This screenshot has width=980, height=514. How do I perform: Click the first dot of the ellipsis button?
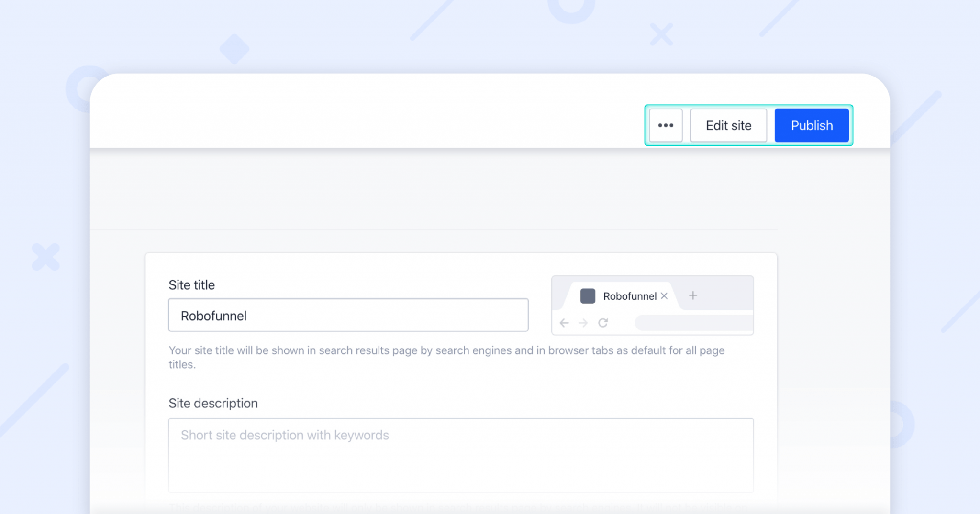pyautogui.click(x=660, y=125)
